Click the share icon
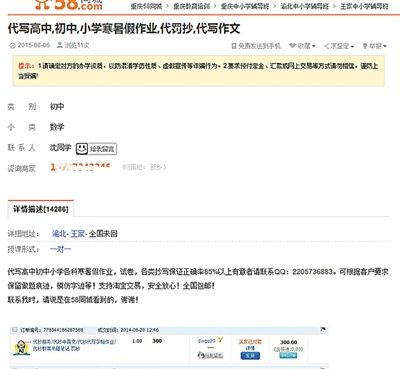Viewport: 400px width, 369px height. click(326, 46)
